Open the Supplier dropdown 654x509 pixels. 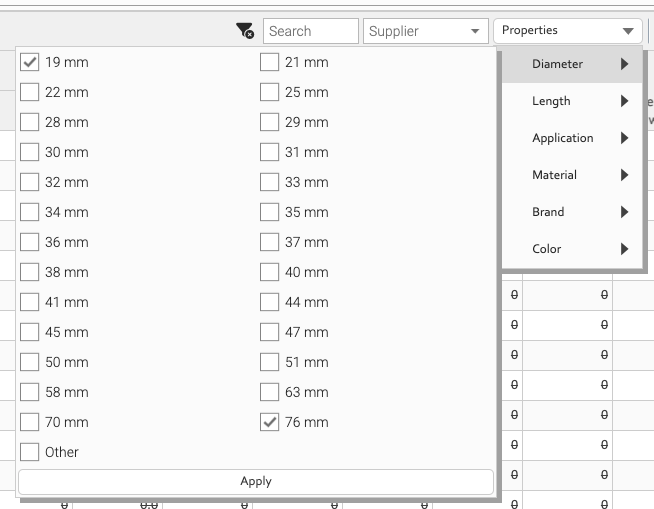(x=425, y=31)
